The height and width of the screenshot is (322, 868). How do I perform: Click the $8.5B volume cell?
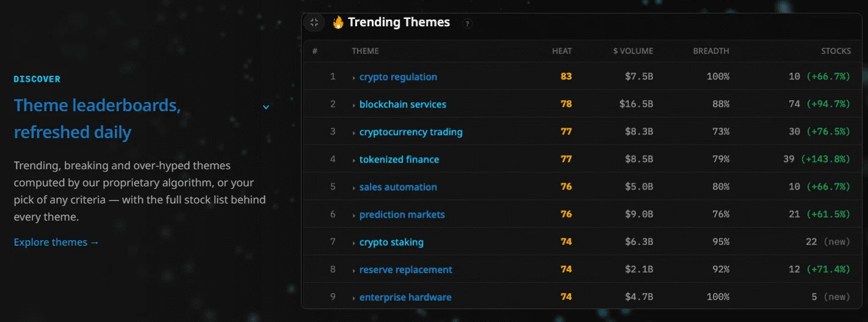pyautogui.click(x=638, y=159)
